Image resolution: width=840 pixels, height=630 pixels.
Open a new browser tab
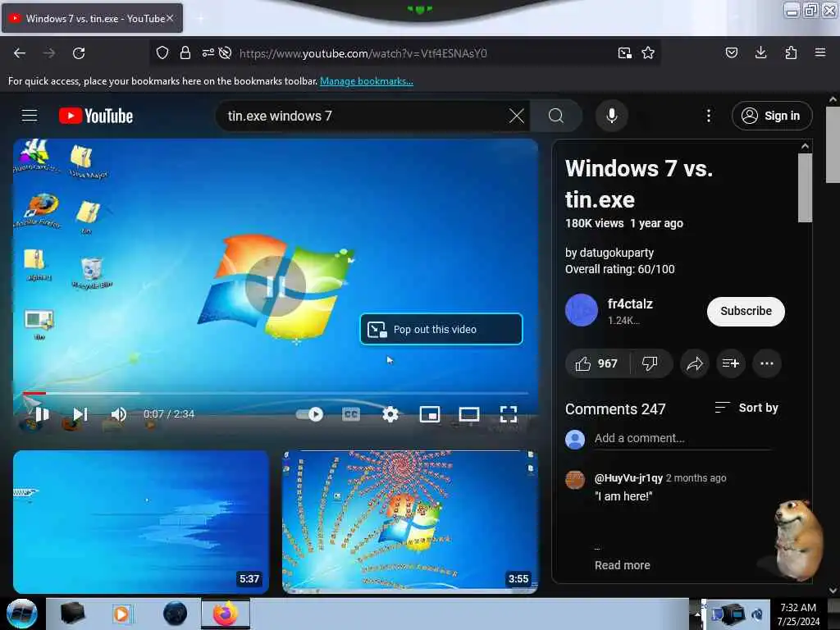pos(200,19)
